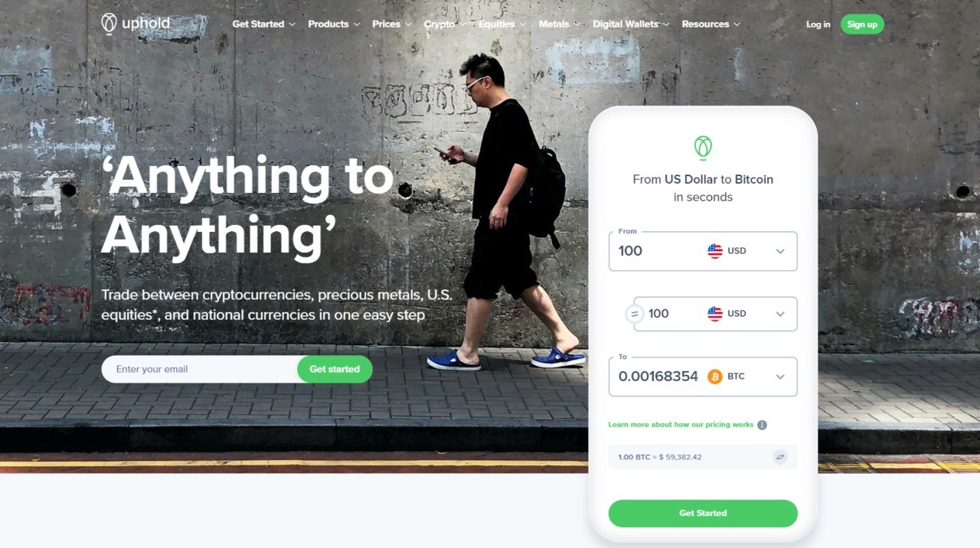The image size is (980, 548).
Task: Click the US flag in middle currency field
Action: click(x=715, y=314)
